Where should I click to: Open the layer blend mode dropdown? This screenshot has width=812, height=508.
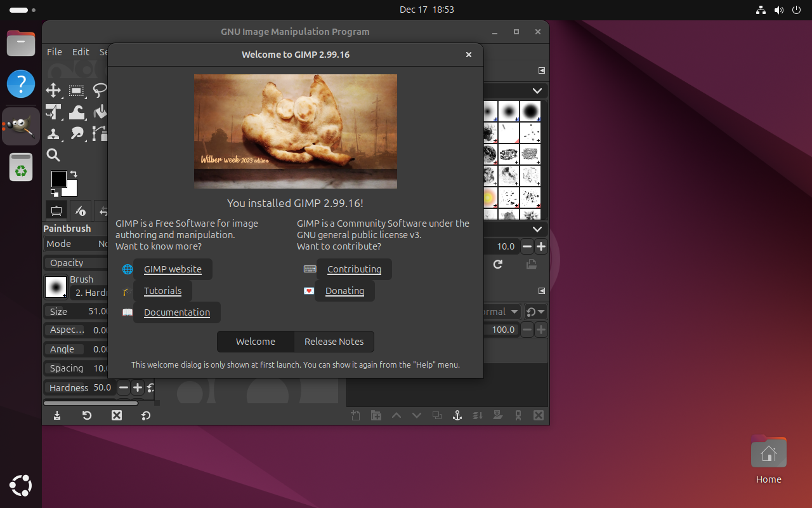point(501,312)
